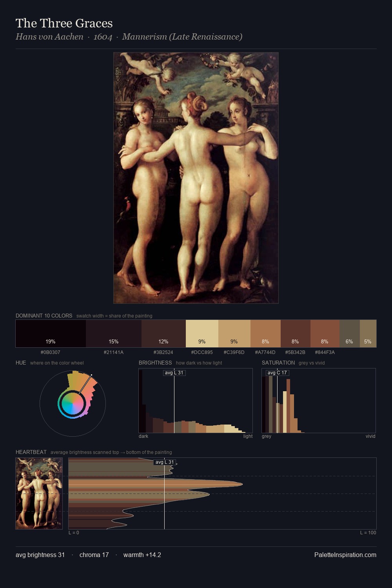Click the BRIGHTNESS section heading

155,363
